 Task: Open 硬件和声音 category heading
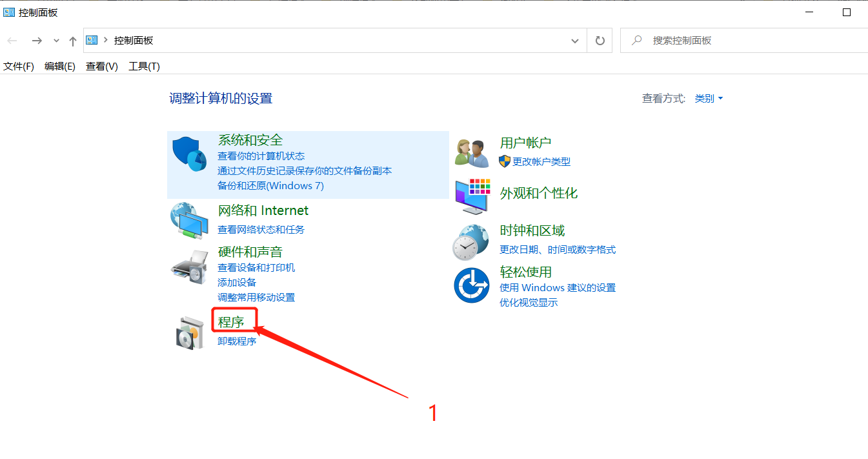coord(250,252)
